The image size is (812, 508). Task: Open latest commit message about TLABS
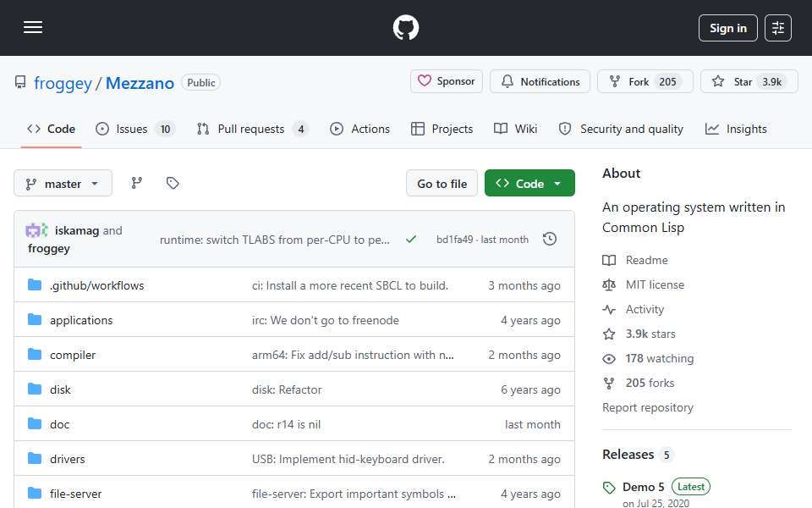click(x=274, y=240)
